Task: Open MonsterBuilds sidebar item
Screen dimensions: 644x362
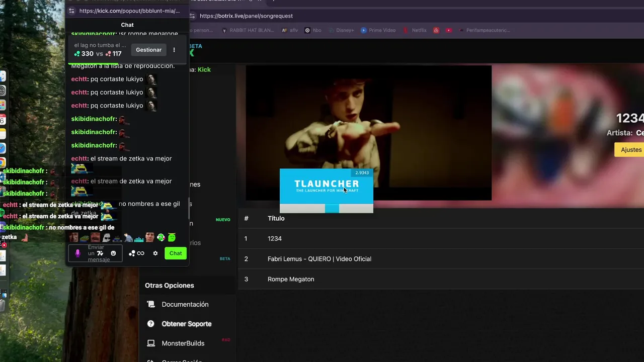Action: (183, 343)
